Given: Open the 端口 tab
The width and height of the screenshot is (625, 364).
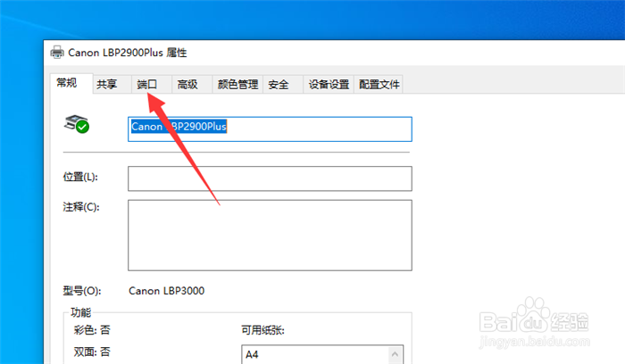Looking at the screenshot, I should click(152, 85).
